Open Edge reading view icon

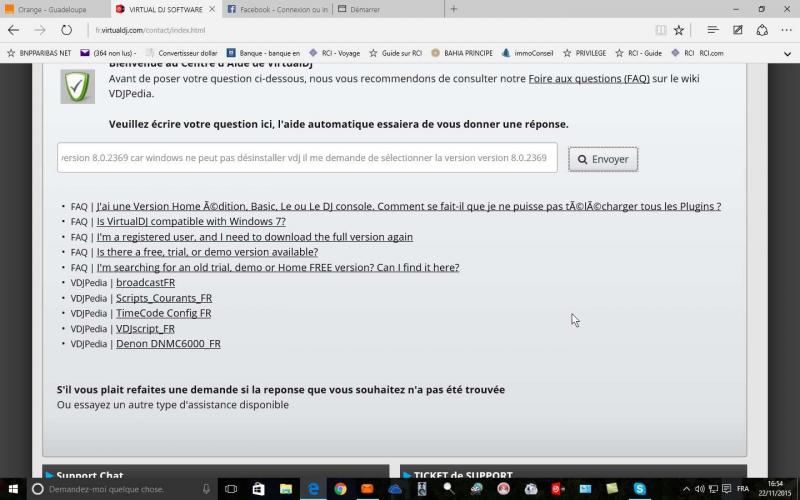click(661, 30)
